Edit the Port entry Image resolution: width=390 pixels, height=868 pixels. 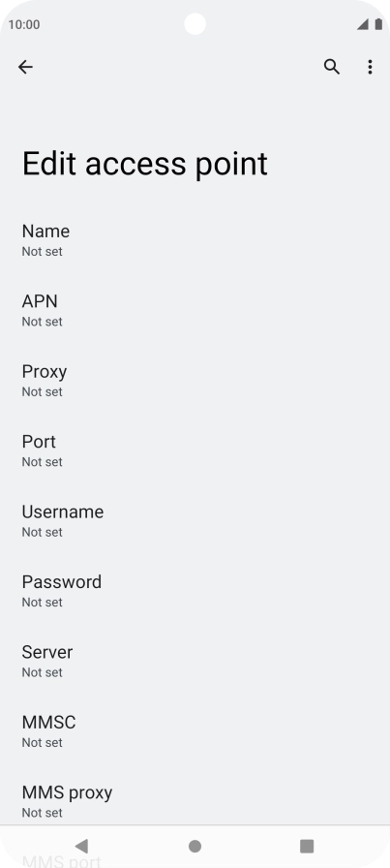pos(195,450)
